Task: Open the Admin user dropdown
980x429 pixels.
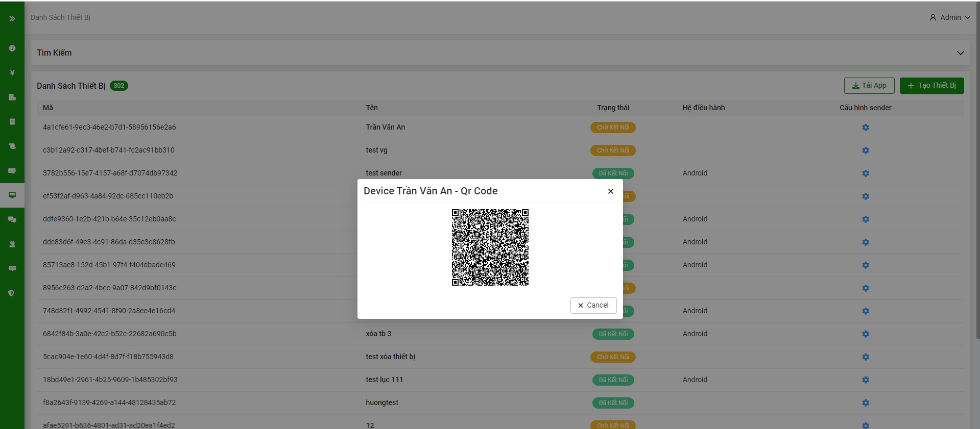Action: (x=950, y=17)
